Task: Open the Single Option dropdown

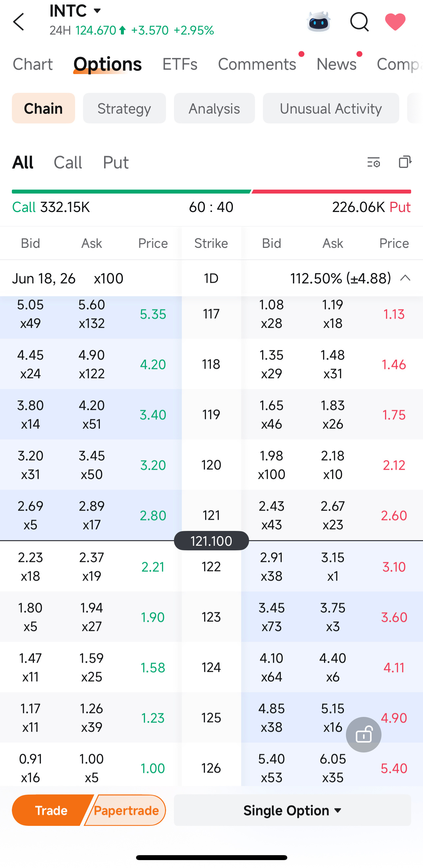Action: pos(293,810)
